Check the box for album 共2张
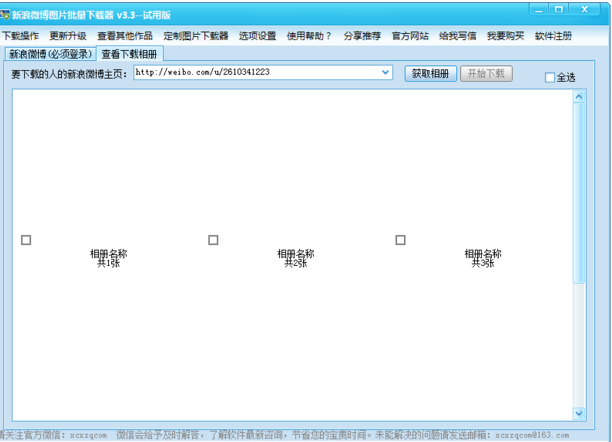Viewport: 612px width, 442px height. (213, 240)
